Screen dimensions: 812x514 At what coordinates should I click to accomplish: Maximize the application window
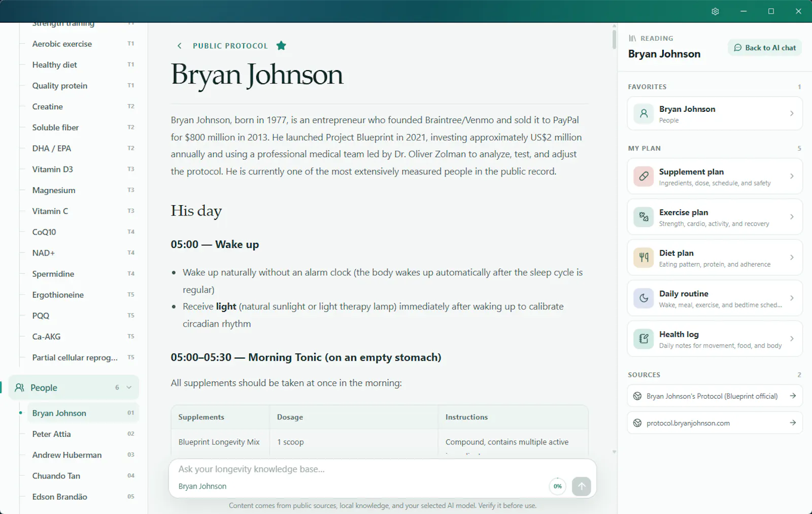click(x=771, y=11)
